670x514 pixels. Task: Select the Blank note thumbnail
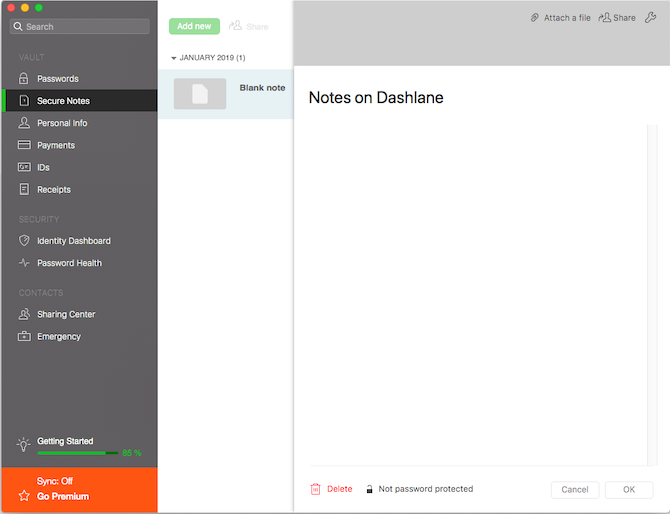pos(200,94)
